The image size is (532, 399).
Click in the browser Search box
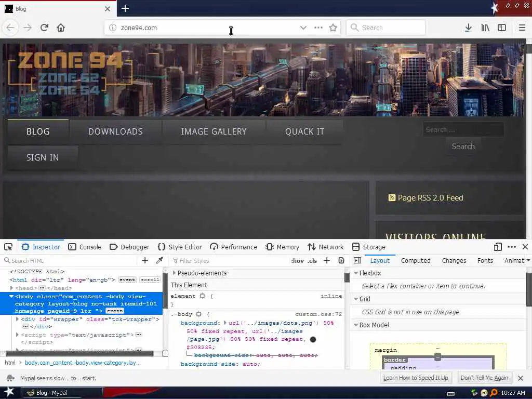tap(386, 28)
